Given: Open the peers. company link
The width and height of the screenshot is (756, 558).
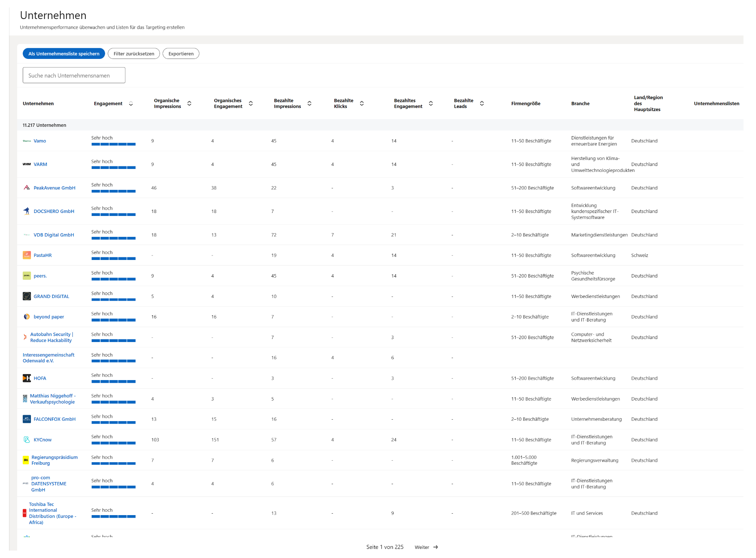Looking at the screenshot, I should (40, 276).
